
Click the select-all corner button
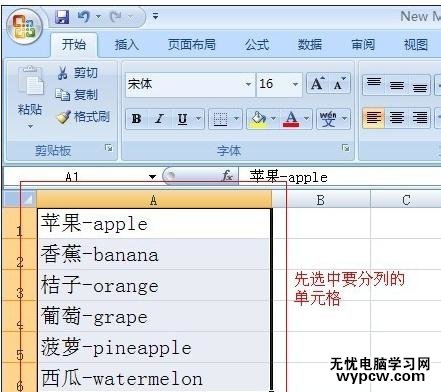pyautogui.click(x=20, y=199)
